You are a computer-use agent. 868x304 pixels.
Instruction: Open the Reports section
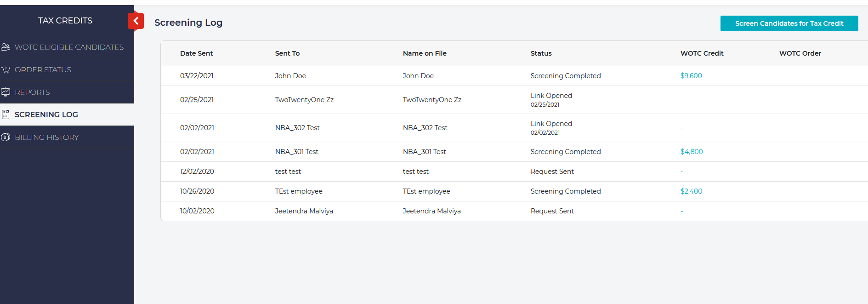32,92
